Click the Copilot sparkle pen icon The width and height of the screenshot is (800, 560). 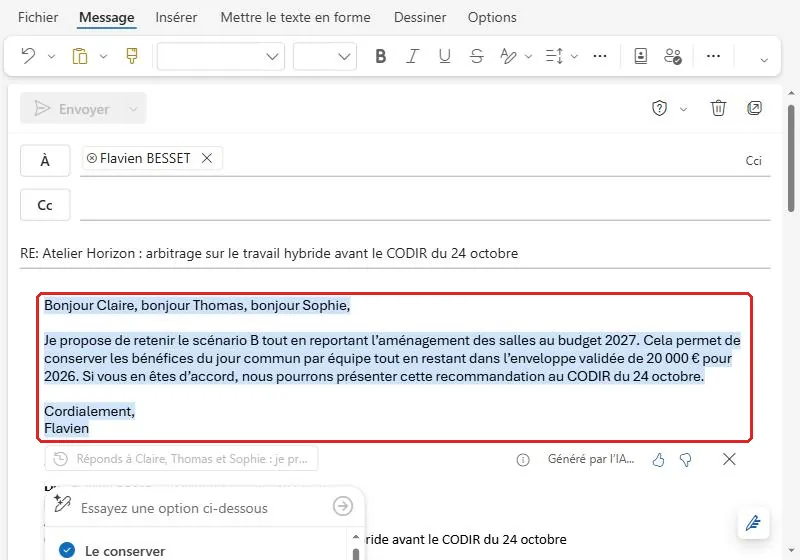click(x=62, y=504)
